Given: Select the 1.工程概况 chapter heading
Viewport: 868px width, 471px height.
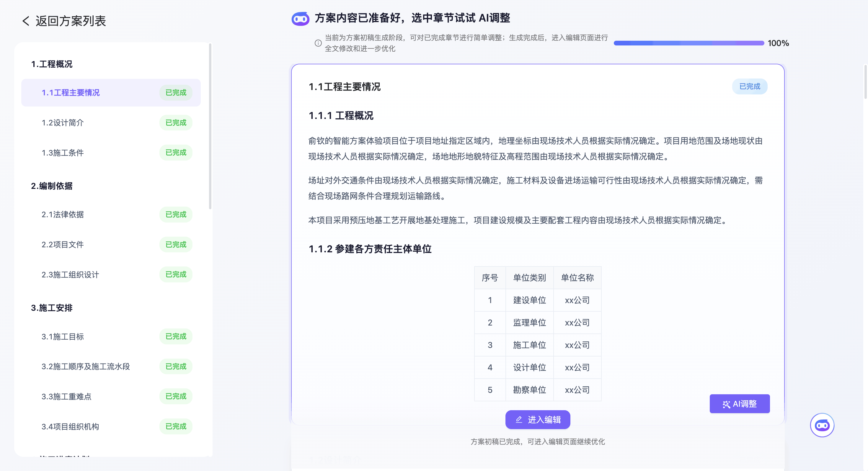Looking at the screenshot, I should click(52, 64).
